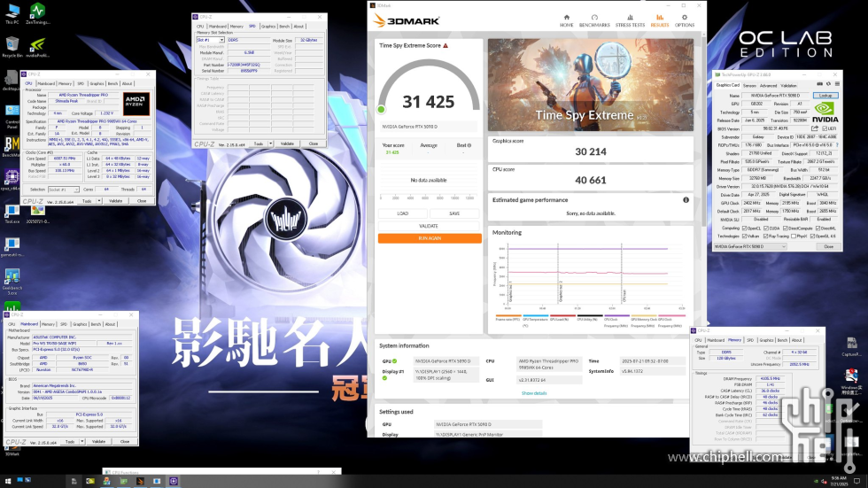Toggle CUDA checkbox in GPU-Z

766,228
